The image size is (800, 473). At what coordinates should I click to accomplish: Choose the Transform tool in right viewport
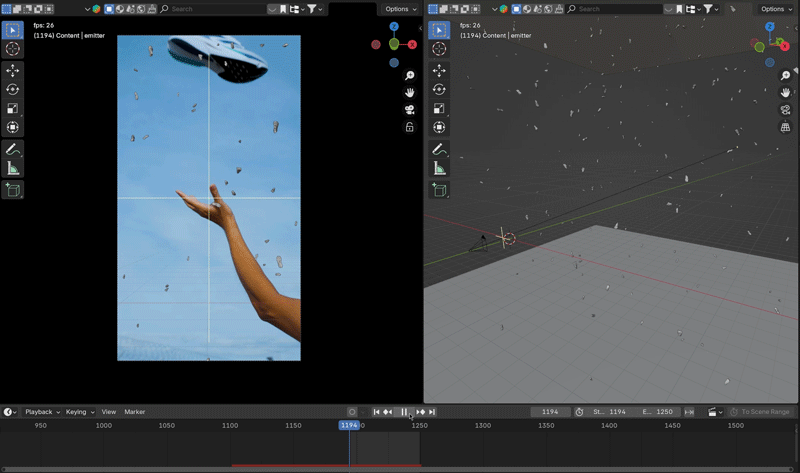pyautogui.click(x=439, y=127)
